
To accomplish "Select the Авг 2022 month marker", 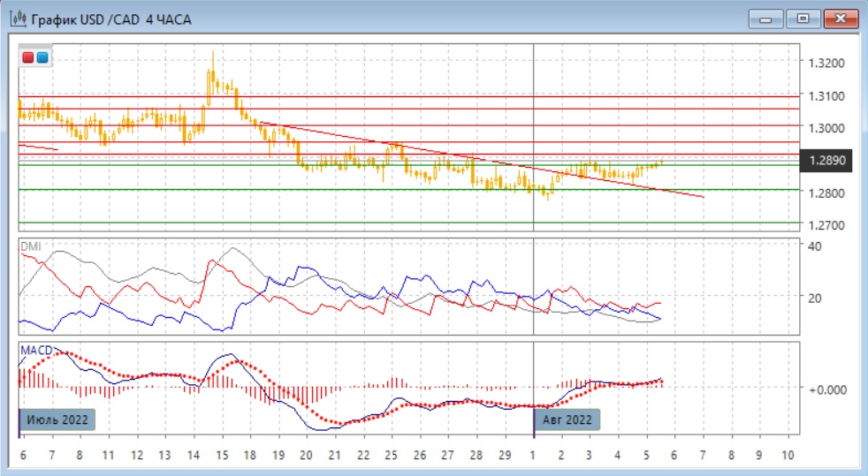I will [568, 419].
